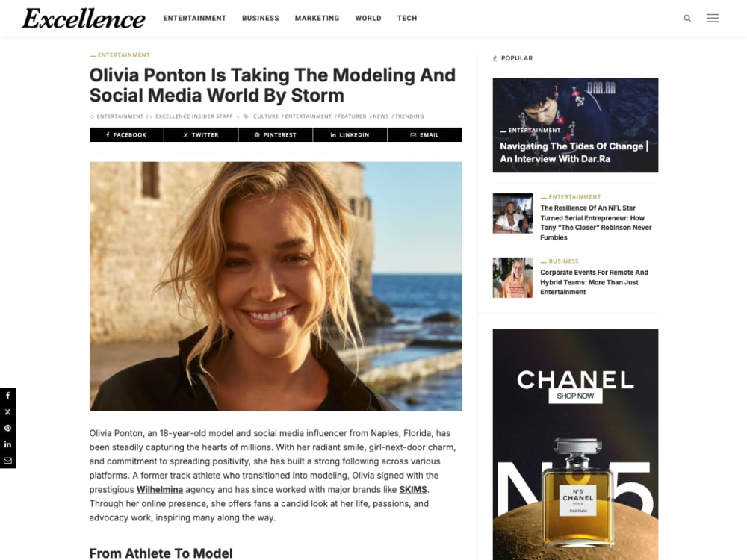Screen dimensions: 747x560
Task: Share via floating sidebar email icon
Action: click(x=7, y=461)
